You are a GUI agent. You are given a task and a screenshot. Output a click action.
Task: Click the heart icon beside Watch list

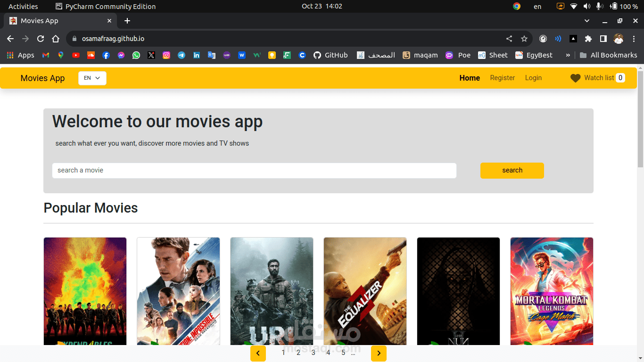coord(575,78)
